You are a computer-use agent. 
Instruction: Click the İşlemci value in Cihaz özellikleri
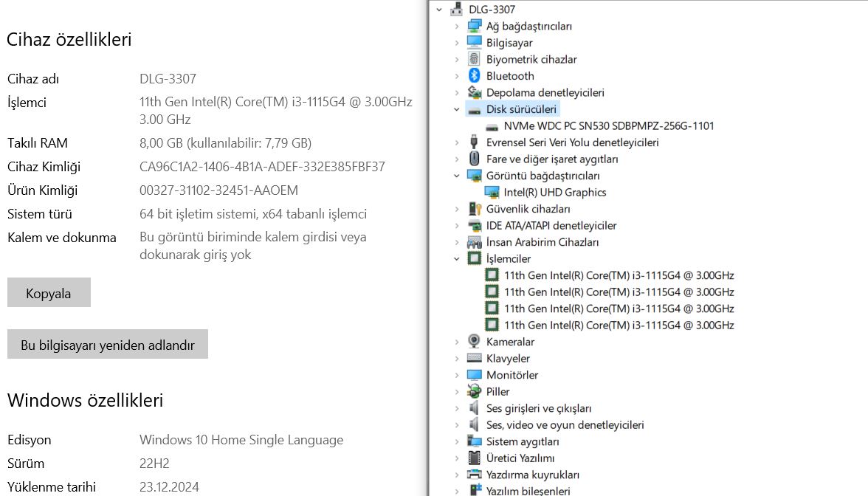click(x=276, y=110)
